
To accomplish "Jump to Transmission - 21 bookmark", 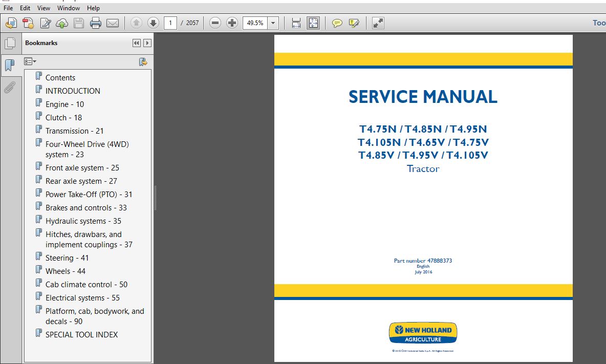I will (75, 131).
